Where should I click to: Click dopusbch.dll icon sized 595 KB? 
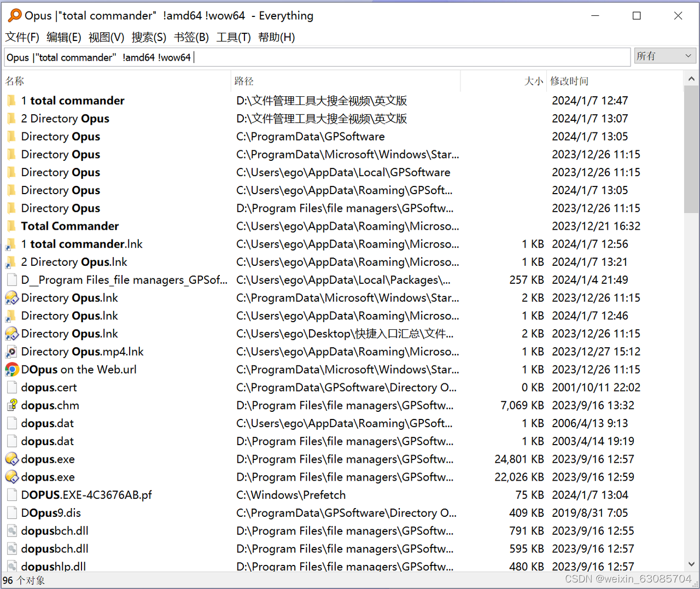[x=11, y=549]
